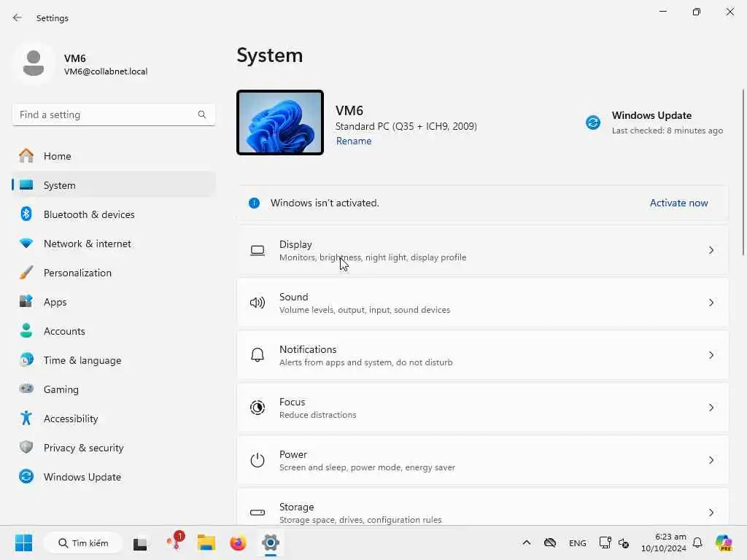Click VM6@collabnet.local account text
Screen dimensions: 747x560
(106, 71)
